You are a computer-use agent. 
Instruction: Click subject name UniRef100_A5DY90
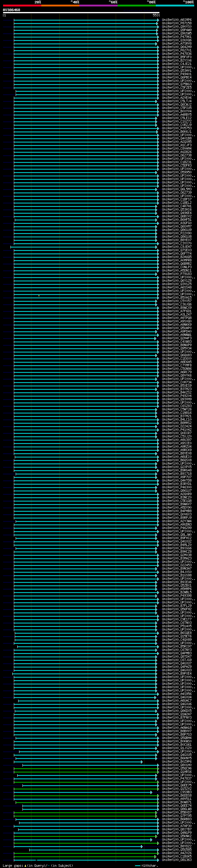coord(177,507)
